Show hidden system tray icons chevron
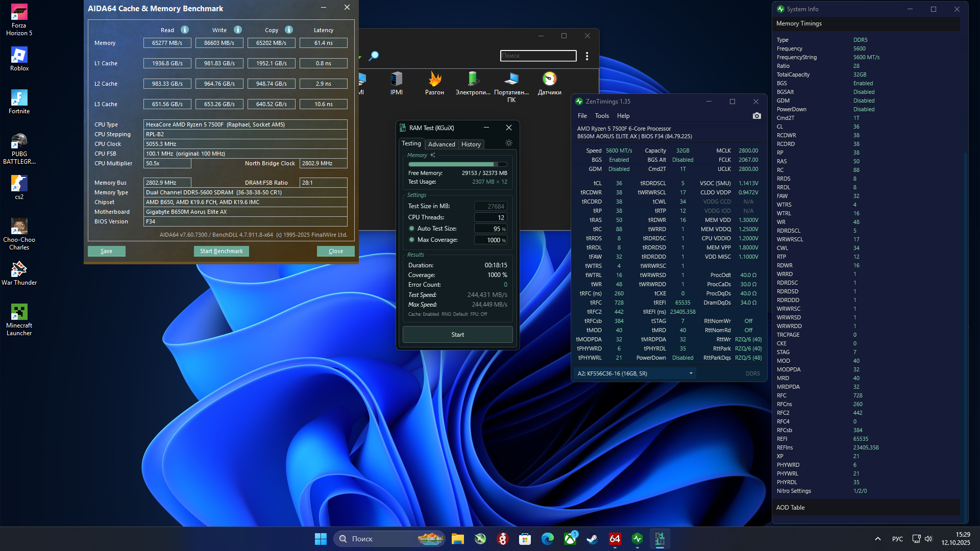The width and height of the screenshot is (980, 551). (877, 539)
